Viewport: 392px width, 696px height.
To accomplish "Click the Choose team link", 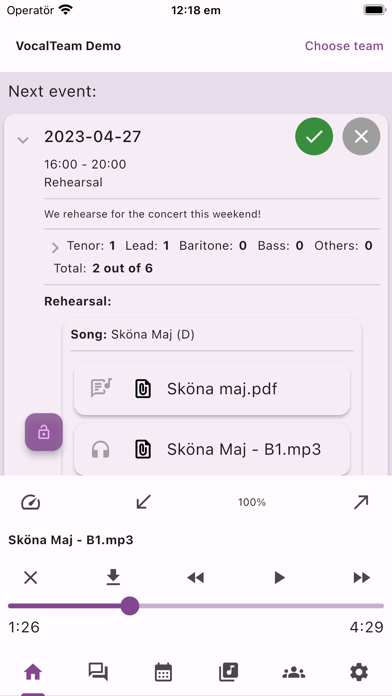I will (x=344, y=46).
